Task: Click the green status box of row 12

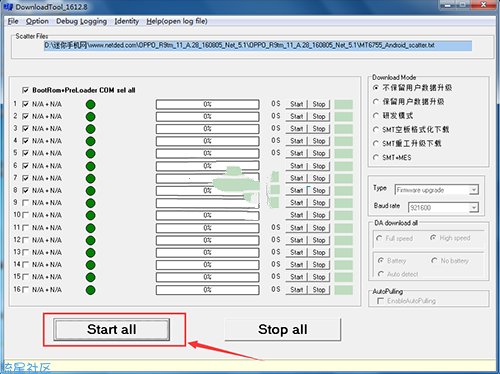Action: pos(343,240)
